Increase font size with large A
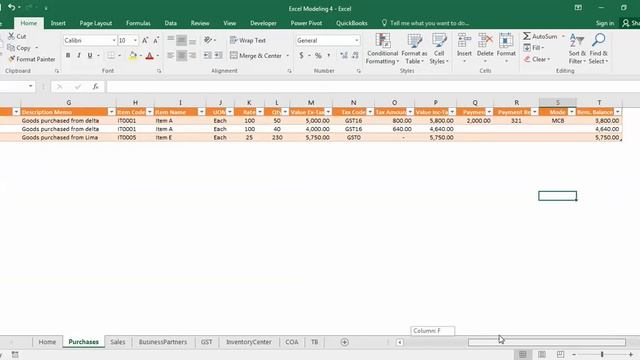The height and width of the screenshot is (360, 640). tap(145, 40)
